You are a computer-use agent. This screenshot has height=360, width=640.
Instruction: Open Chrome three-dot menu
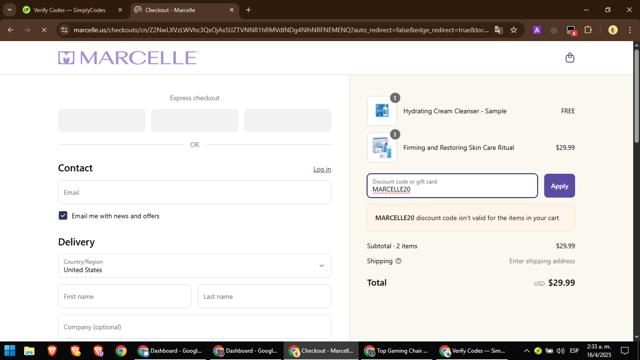point(629,30)
